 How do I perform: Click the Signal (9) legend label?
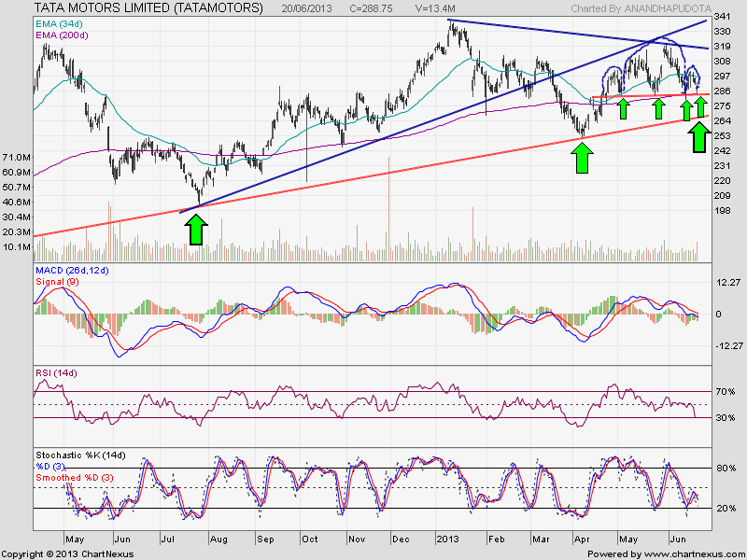tap(57, 282)
